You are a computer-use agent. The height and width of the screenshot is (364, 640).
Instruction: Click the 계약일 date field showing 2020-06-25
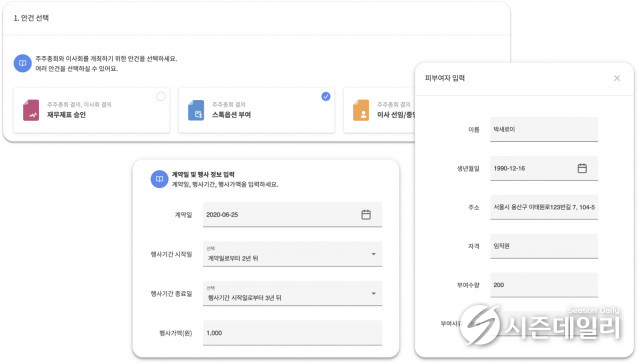coord(292,214)
